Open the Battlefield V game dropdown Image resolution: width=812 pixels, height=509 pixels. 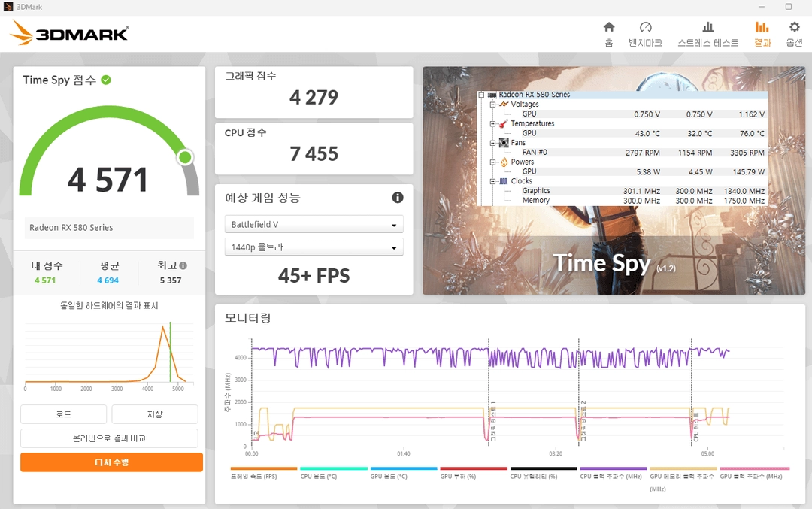pos(314,224)
